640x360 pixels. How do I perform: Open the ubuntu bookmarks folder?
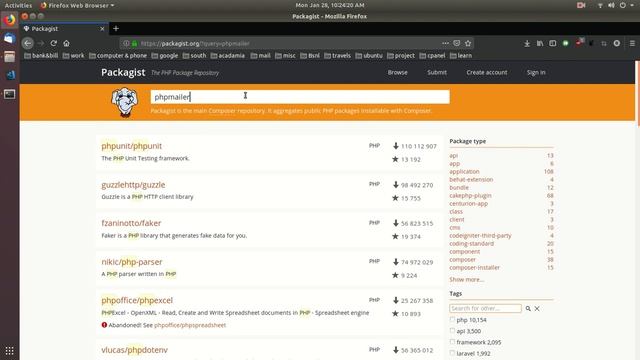pyautogui.click(x=369, y=56)
